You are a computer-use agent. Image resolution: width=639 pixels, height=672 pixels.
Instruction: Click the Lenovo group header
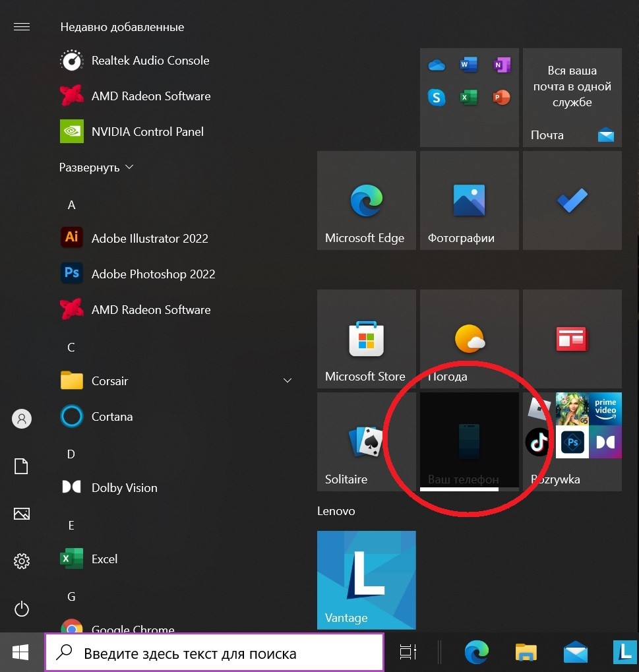tap(336, 511)
